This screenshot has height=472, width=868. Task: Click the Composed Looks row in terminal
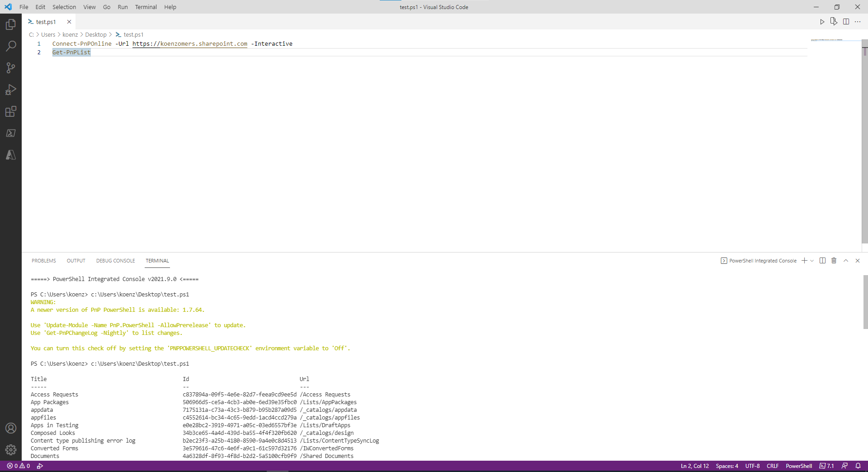tap(192, 433)
